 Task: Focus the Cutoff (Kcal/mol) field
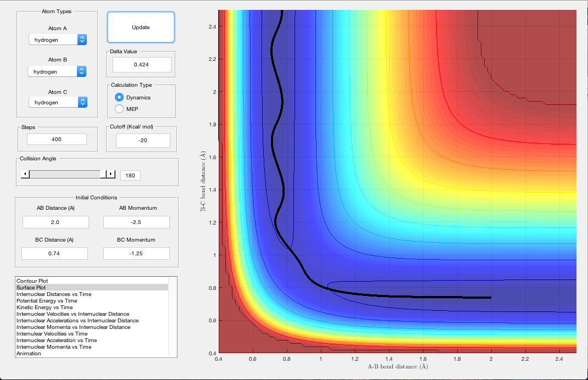click(142, 141)
